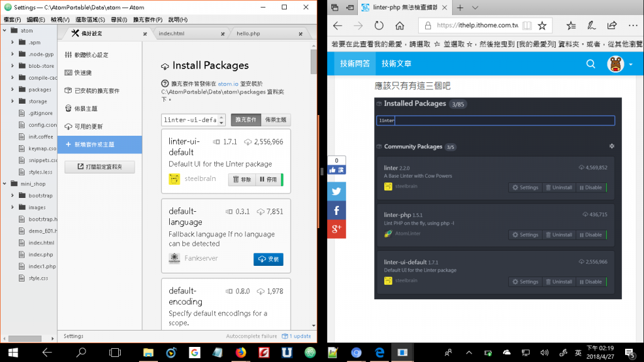Open the Edit menu in Atom
The width and height of the screenshot is (644, 362).
(36, 19)
